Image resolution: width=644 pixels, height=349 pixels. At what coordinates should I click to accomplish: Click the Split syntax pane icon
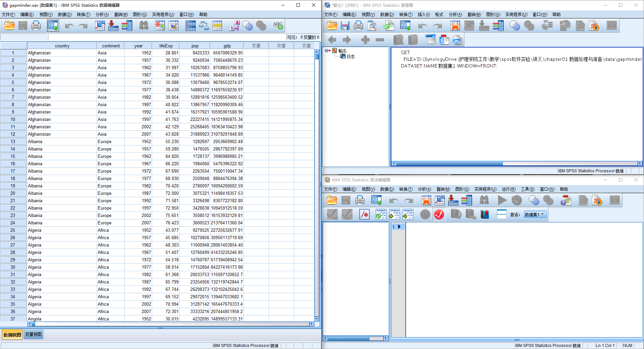501,214
